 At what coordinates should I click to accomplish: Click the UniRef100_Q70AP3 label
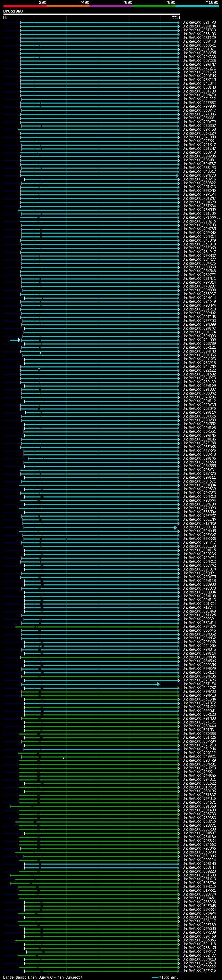coord(199,508)
